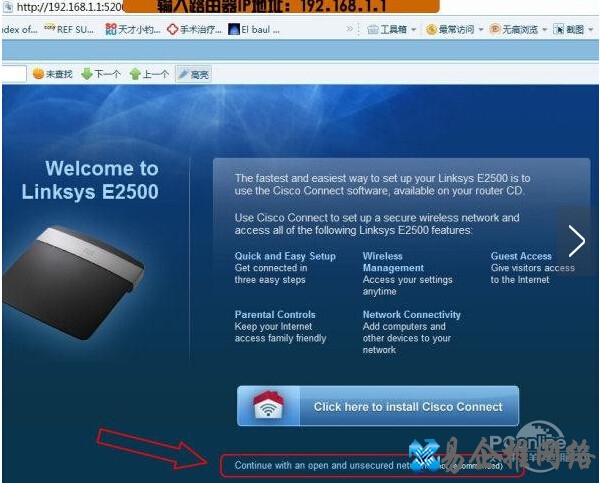Open the 手术治疗 bookmark
Viewport: 600px width, 483px height.
click(194, 29)
